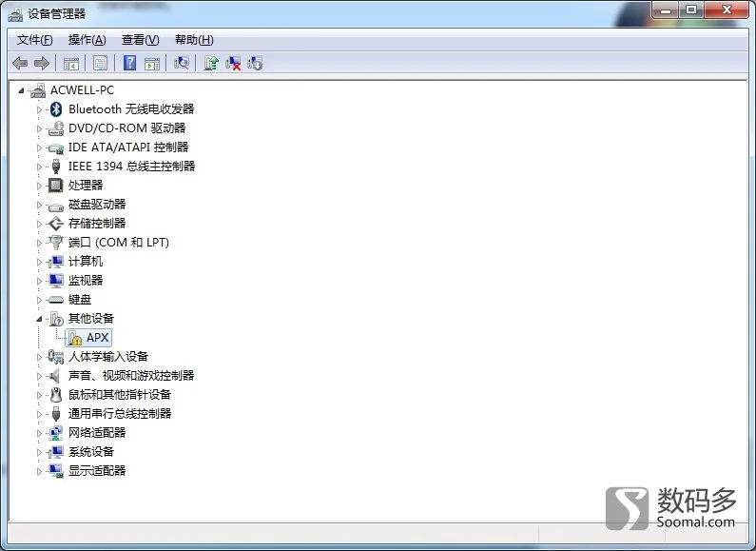Click the disk drive icon beside 磁盘驱动器
Image resolution: width=756 pixels, height=551 pixels.
pyautogui.click(x=56, y=206)
